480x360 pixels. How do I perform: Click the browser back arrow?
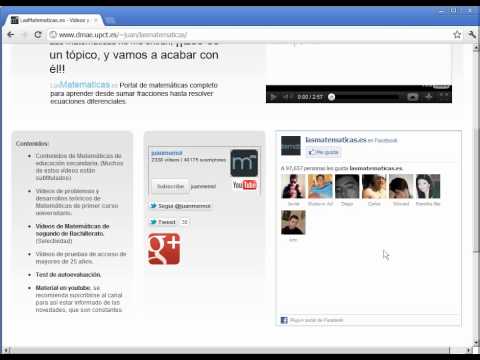tap(11, 34)
